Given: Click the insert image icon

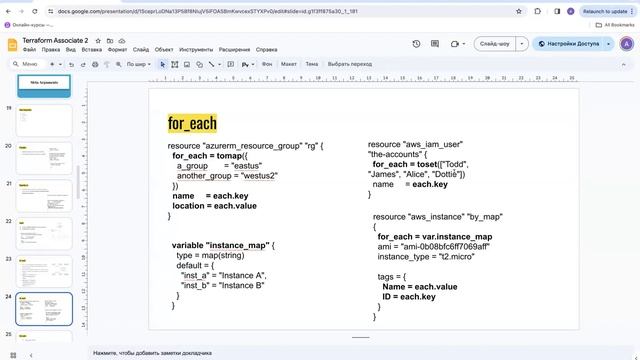Looking at the screenshot, I should point(187,64).
